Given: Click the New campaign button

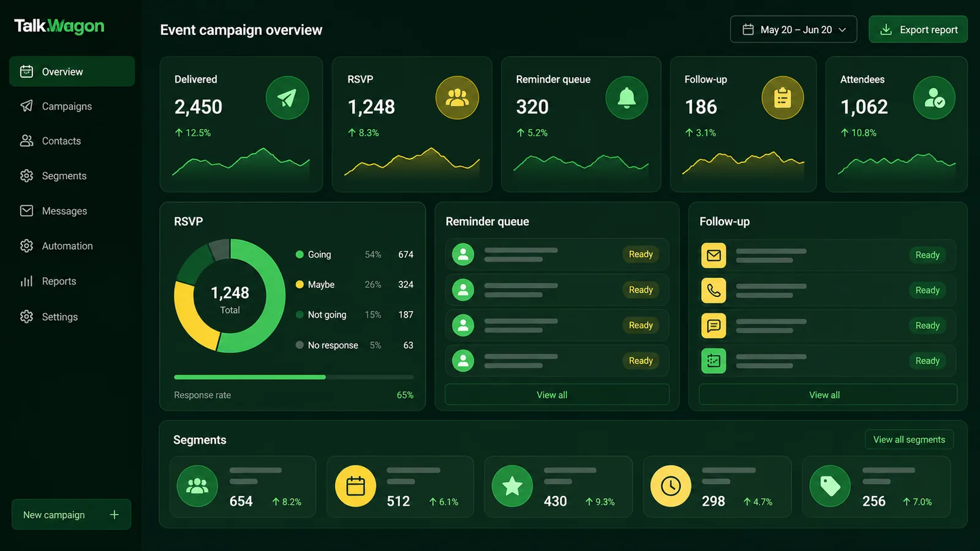Looking at the screenshot, I should pos(71,515).
